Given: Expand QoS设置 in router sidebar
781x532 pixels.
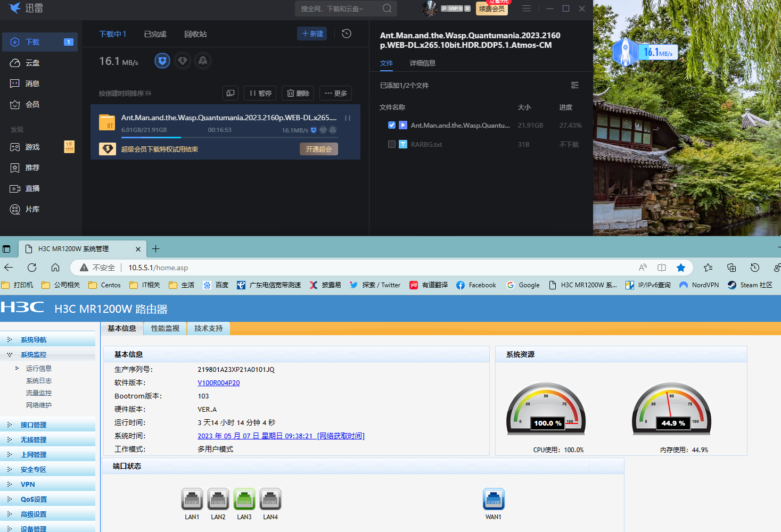Looking at the screenshot, I should [34, 500].
